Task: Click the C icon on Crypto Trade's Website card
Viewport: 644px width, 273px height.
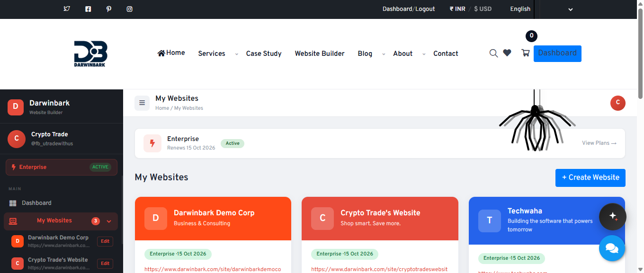Action: [x=322, y=218]
